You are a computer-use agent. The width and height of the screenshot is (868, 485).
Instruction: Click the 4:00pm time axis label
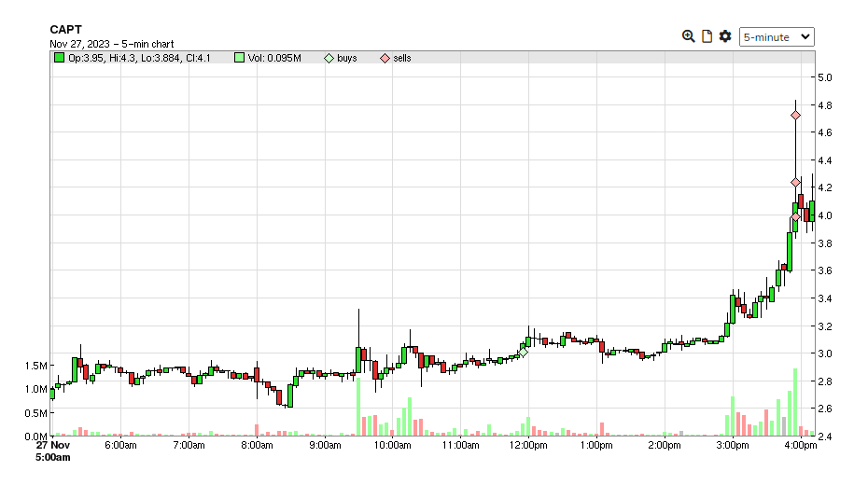[x=801, y=445]
